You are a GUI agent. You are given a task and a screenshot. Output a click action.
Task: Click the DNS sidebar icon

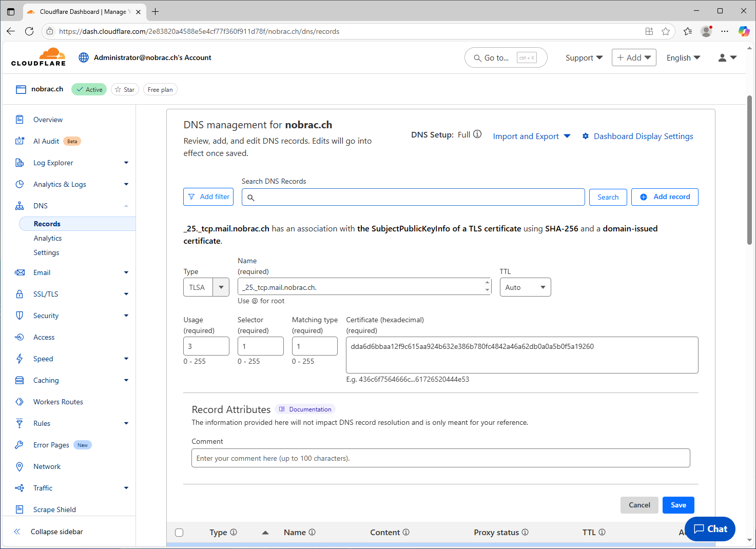tap(20, 206)
